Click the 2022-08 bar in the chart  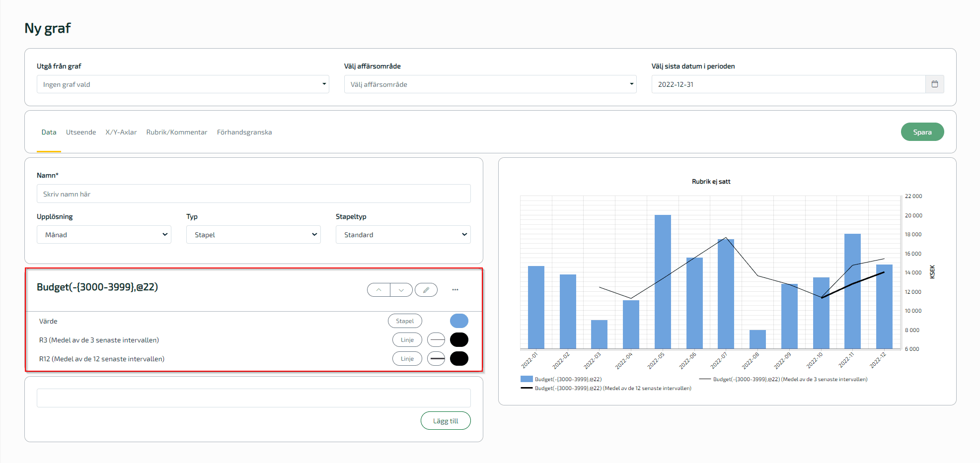click(757, 339)
